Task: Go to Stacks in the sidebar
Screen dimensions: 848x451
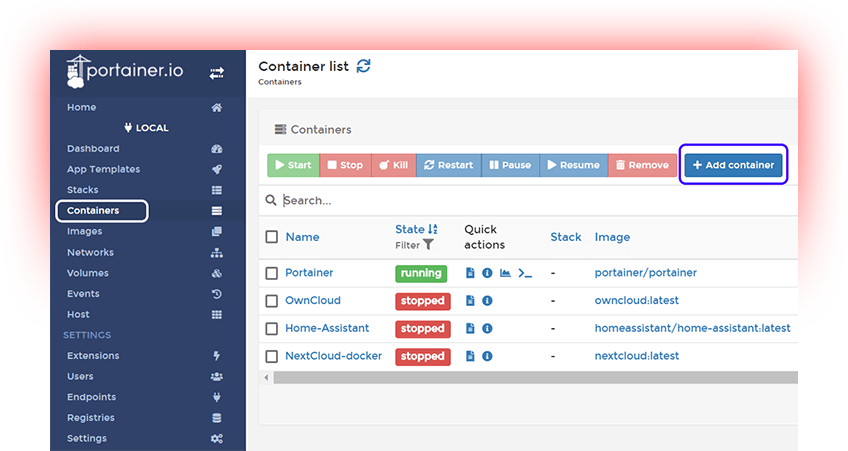Action: click(83, 190)
